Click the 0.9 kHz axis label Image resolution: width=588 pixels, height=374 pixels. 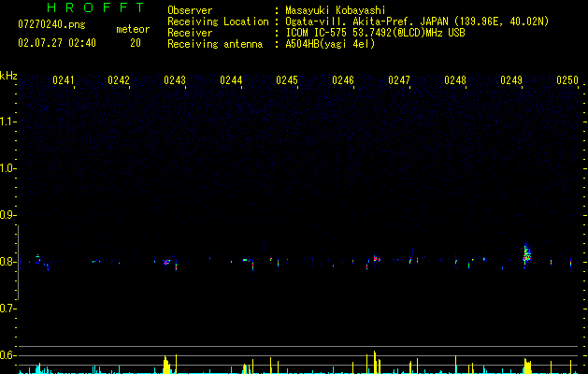(x=8, y=215)
